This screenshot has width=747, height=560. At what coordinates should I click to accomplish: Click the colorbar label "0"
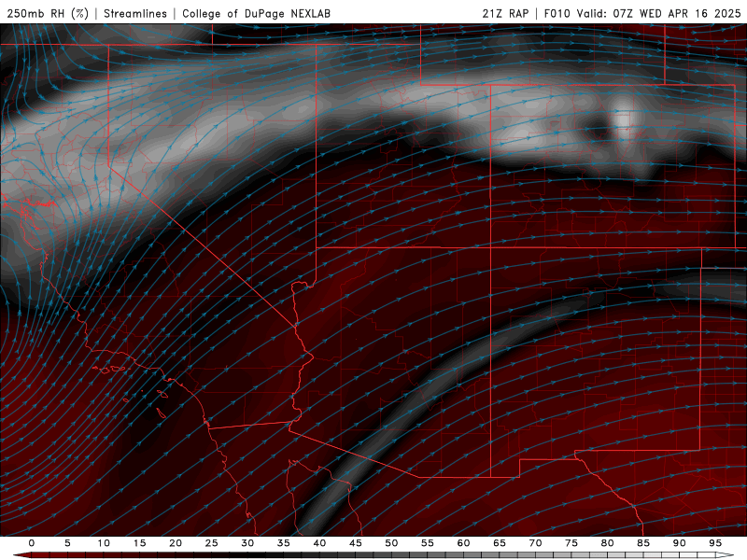click(x=32, y=543)
